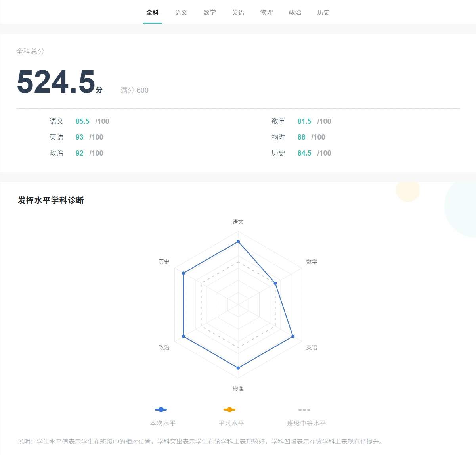
Task: Click the 历史 row label in score list
Action: click(x=279, y=153)
